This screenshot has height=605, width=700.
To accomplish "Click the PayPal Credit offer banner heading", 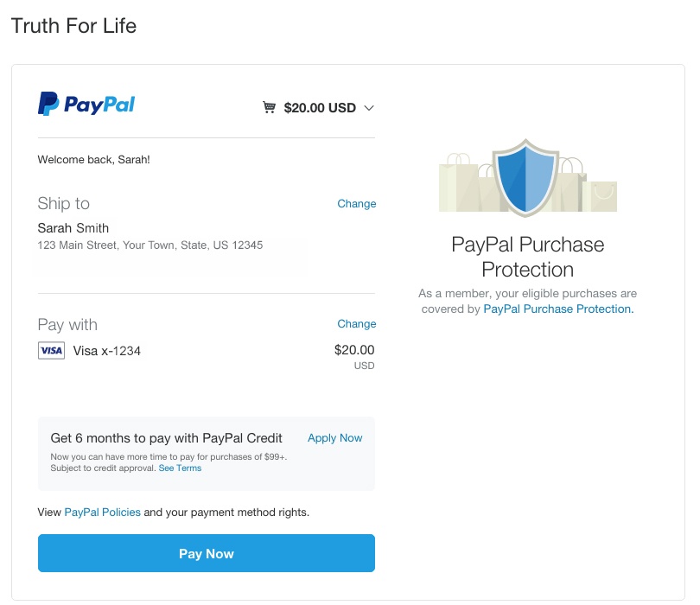I will pos(166,438).
